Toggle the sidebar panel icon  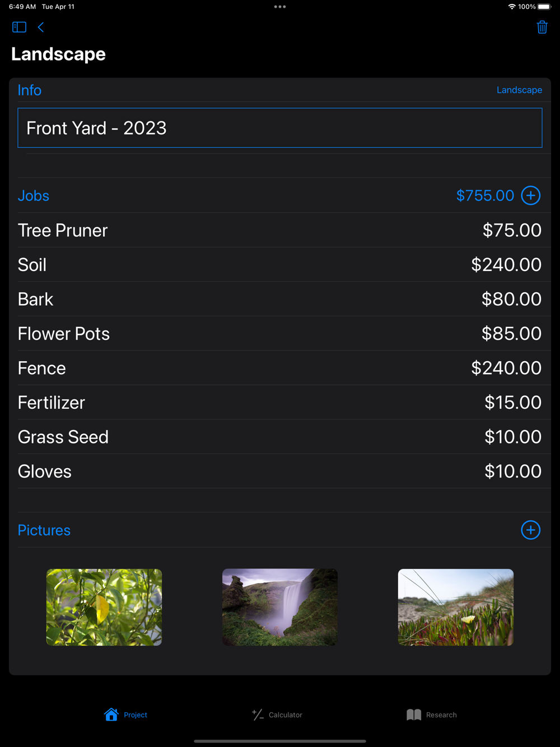(x=19, y=27)
